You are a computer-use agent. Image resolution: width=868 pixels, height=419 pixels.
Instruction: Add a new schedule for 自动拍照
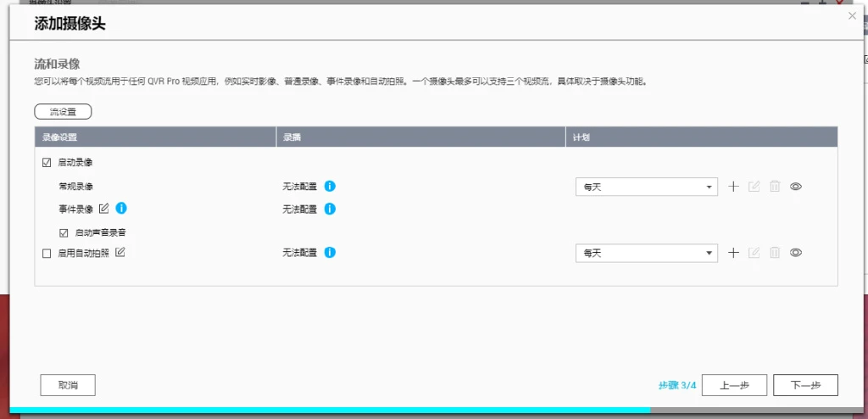pyautogui.click(x=733, y=253)
